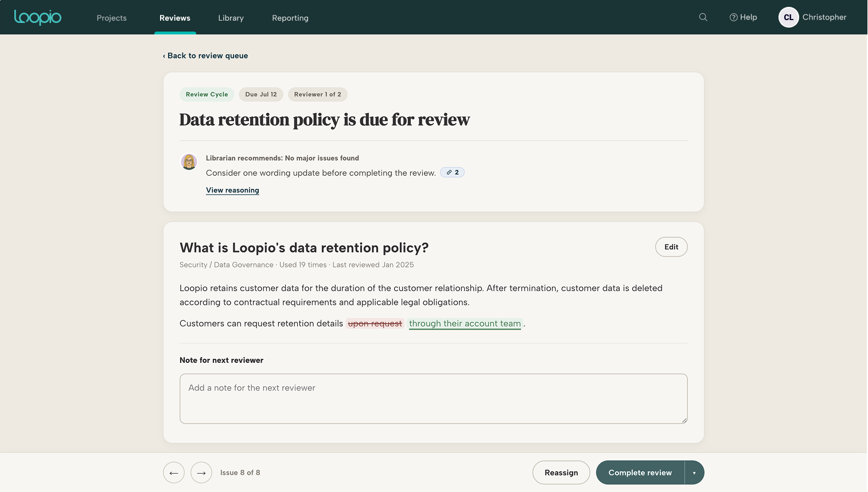The height and width of the screenshot is (492, 868).
Task: Click the Loopio logo
Action: tap(38, 17)
